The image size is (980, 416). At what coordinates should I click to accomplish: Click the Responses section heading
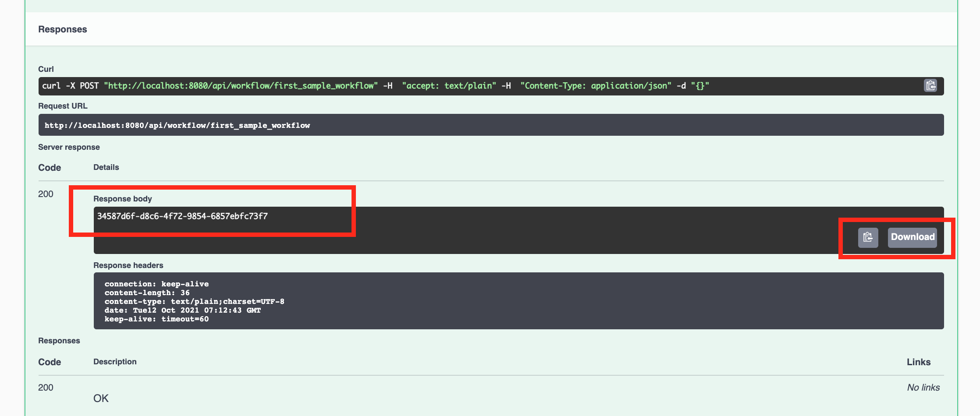[63, 29]
